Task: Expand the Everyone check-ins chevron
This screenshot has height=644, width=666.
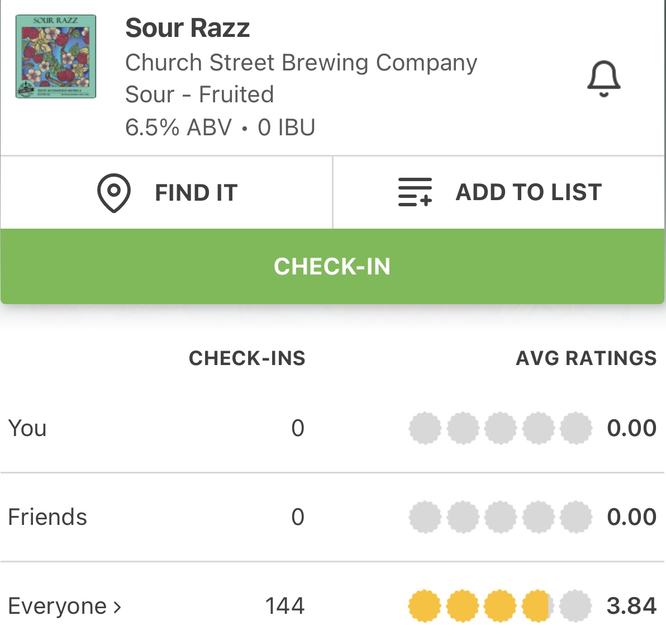Action: click(117, 607)
